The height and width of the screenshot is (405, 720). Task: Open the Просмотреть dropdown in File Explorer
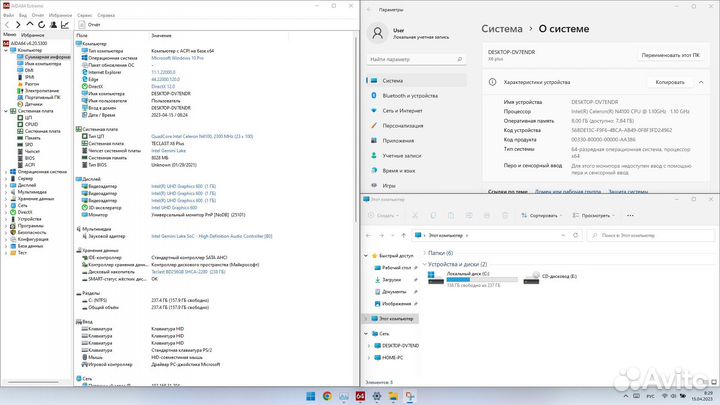point(594,215)
